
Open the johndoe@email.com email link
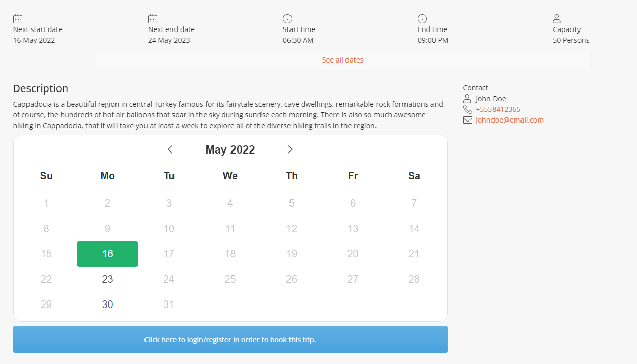(510, 120)
